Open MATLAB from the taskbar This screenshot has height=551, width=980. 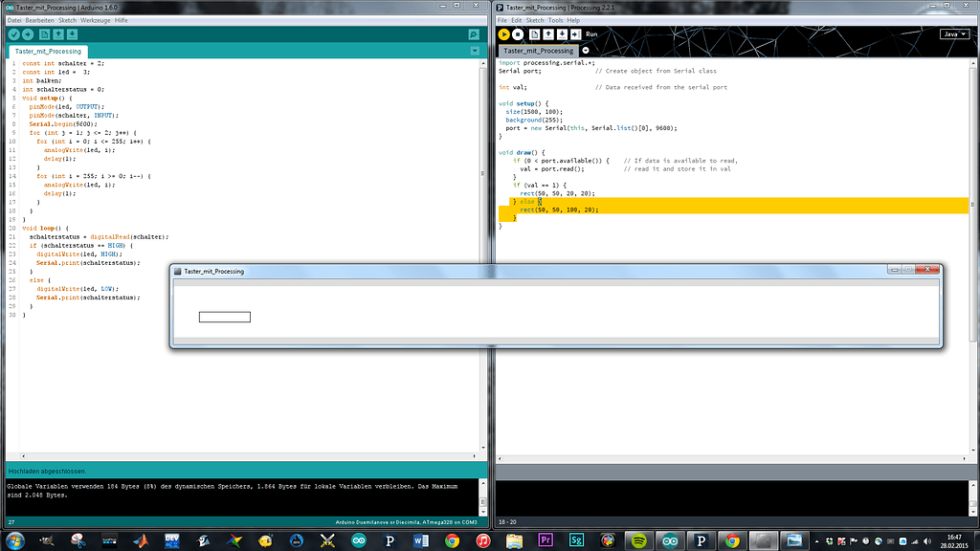(x=141, y=540)
